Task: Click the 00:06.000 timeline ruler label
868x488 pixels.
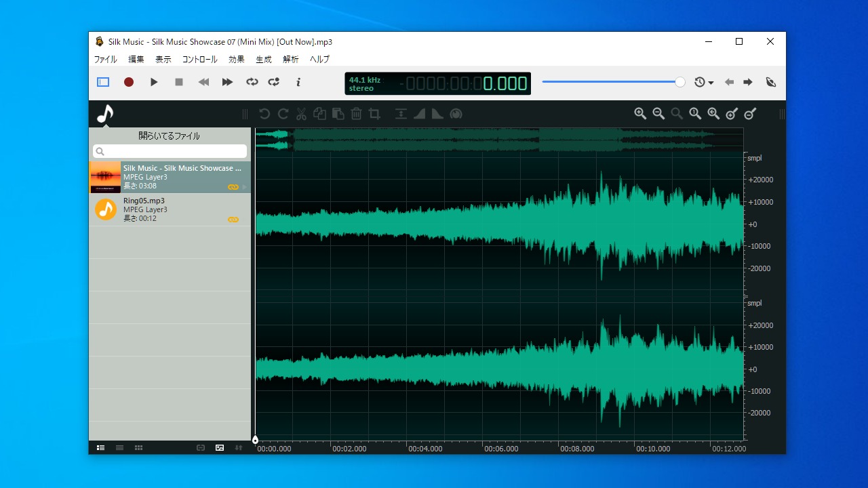Action: (x=501, y=449)
